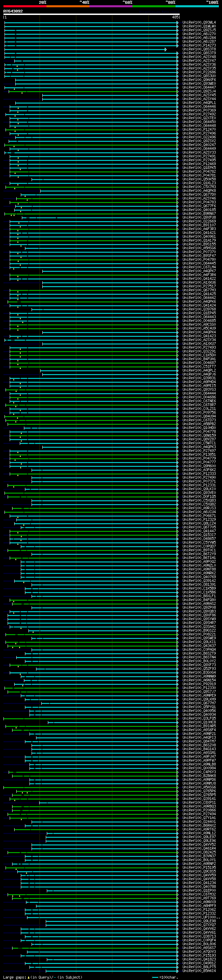Click the Large gaps legend text
The width and height of the screenshot is (222, 980).
pyautogui.click(x=43, y=977)
